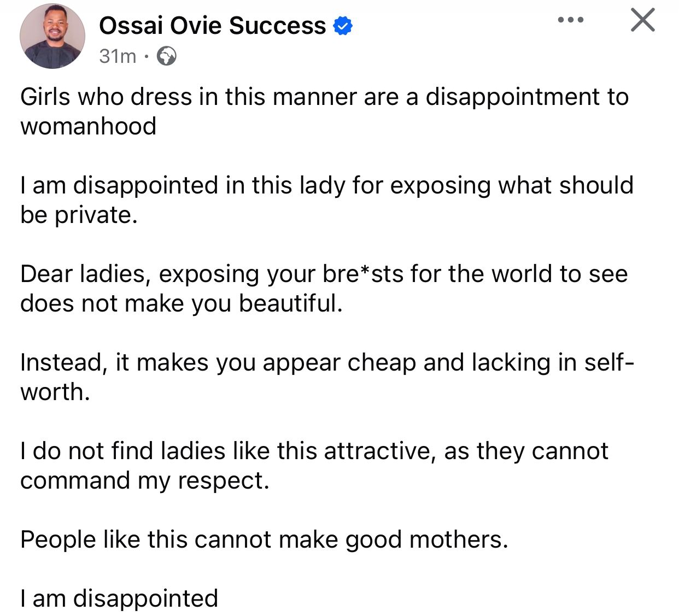Click the line beginning "Dear ladies, exposing"
This screenshot has height=616, width=679.
tap(324, 274)
